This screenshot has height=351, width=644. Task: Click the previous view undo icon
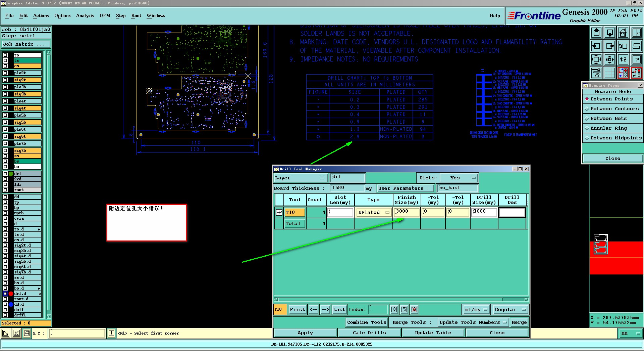click(x=623, y=46)
